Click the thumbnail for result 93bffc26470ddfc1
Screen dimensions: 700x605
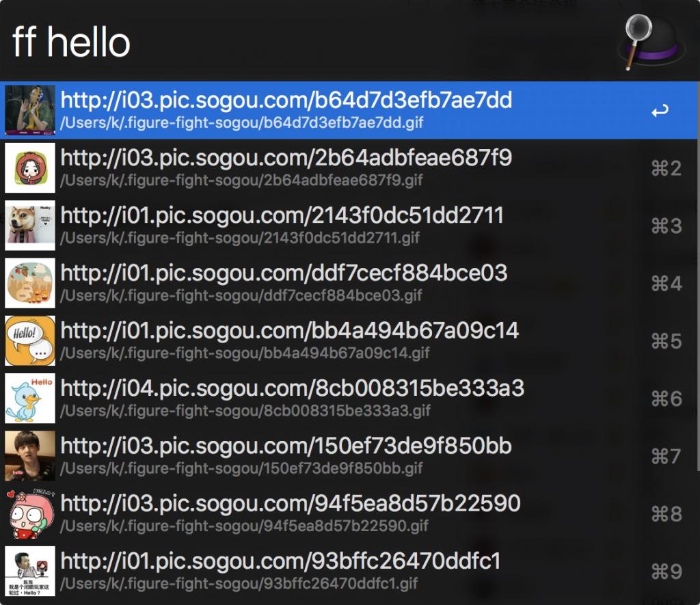pos(30,571)
